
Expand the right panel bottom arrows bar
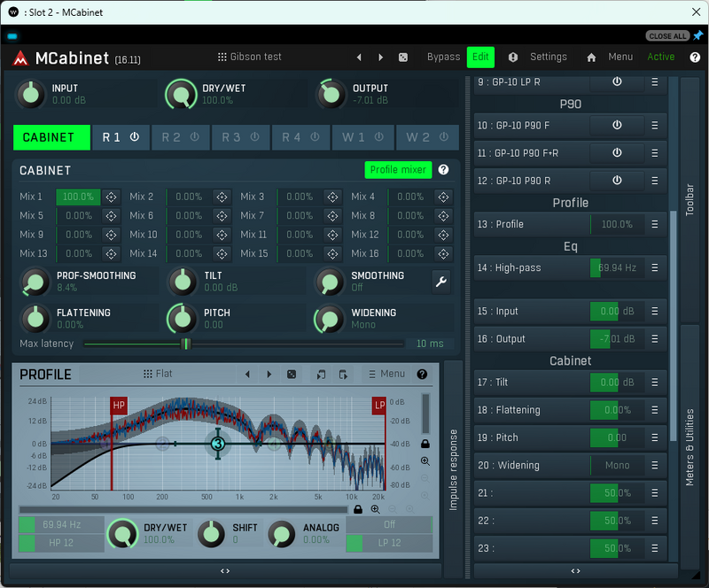(575, 571)
